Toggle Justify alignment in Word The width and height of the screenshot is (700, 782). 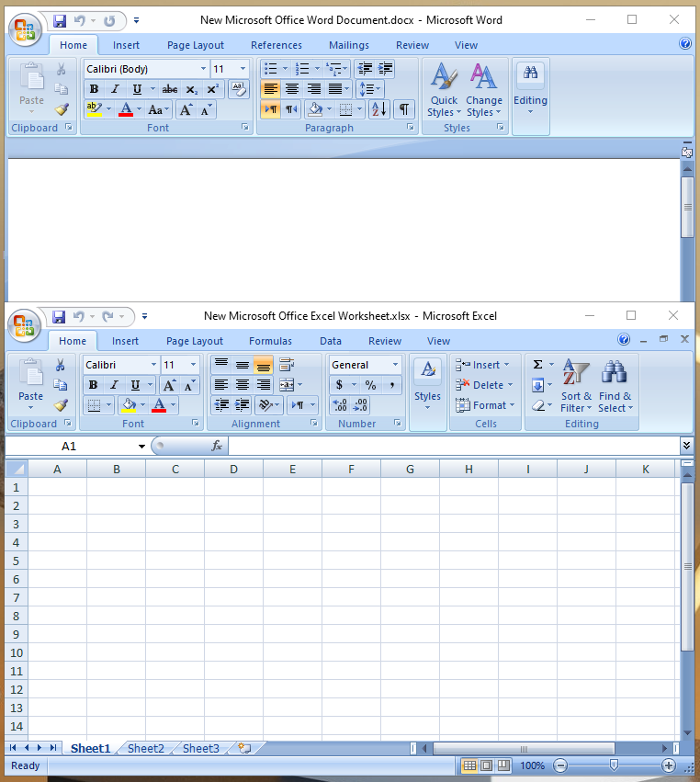[335, 89]
